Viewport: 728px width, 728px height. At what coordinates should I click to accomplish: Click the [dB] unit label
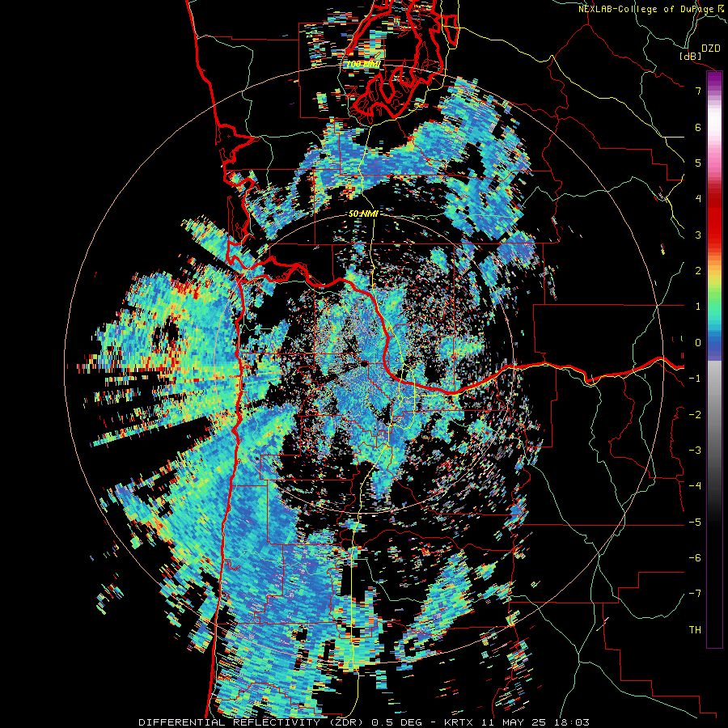tap(690, 56)
